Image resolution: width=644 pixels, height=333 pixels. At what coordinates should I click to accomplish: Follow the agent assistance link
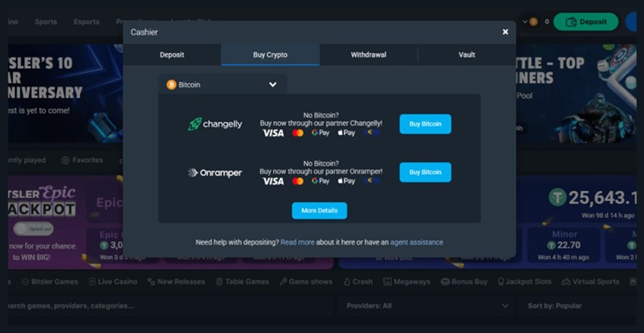[416, 242]
